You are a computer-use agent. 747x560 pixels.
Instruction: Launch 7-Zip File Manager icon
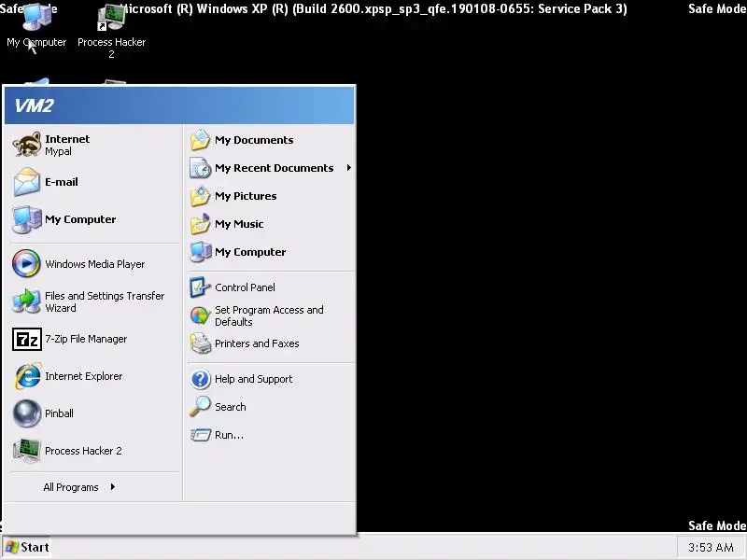click(x=27, y=339)
